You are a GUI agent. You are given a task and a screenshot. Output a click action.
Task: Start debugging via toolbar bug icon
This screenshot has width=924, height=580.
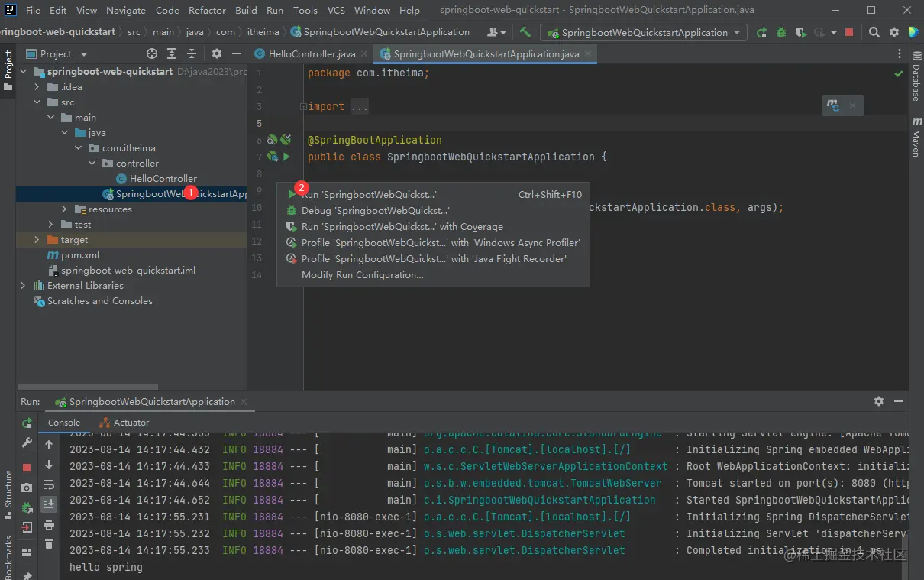[780, 32]
